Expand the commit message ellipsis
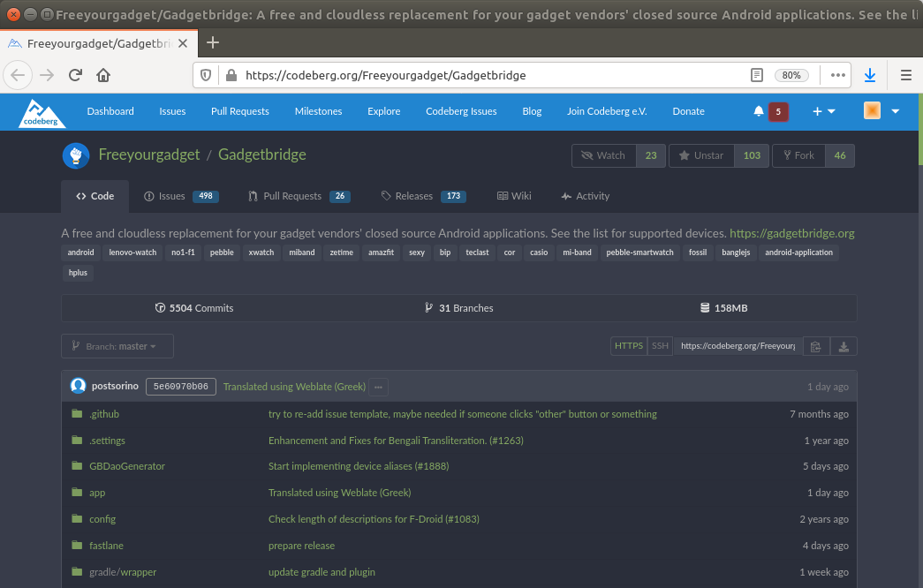Image resolution: width=923 pixels, height=588 pixels. coord(378,387)
